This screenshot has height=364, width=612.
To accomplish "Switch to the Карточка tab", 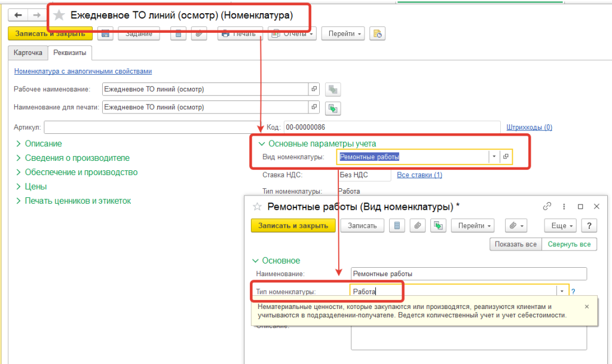I will click(28, 53).
